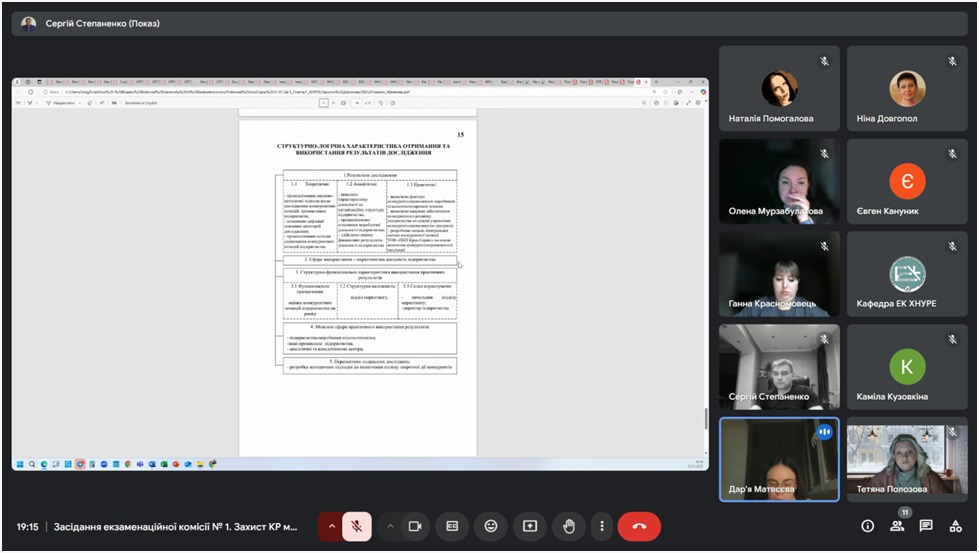
Task: Open the three-dot more options menu
Action: [601, 526]
